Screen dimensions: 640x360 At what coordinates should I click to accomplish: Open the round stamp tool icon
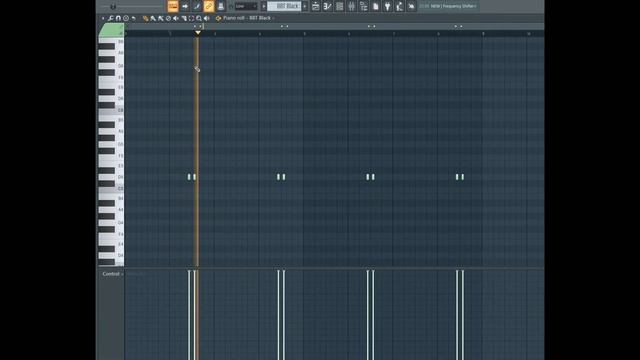click(x=126, y=18)
